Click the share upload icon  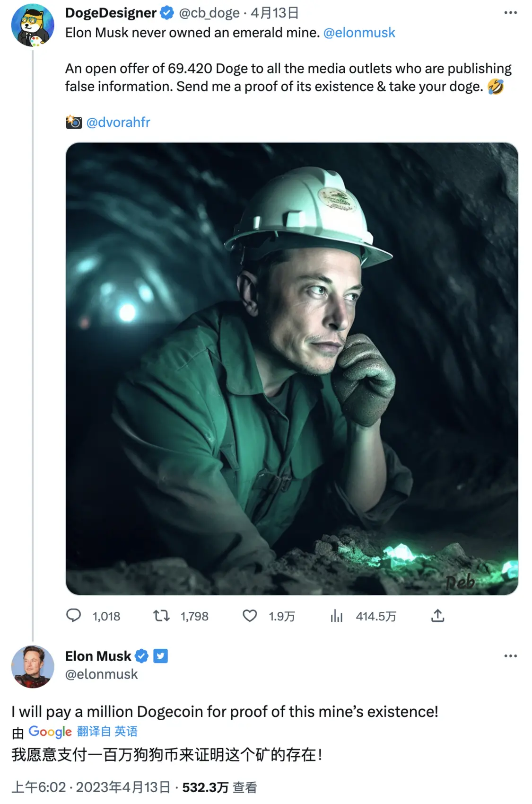click(x=438, y=616)
